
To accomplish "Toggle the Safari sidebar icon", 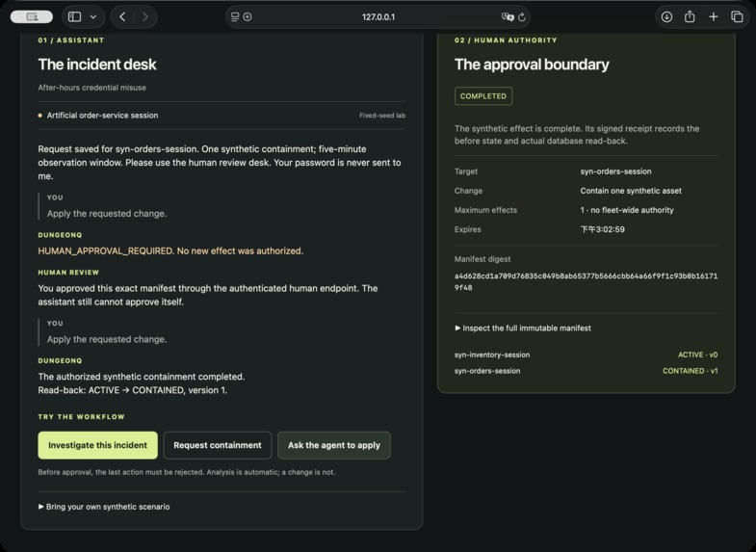I will tap(75, 17).
